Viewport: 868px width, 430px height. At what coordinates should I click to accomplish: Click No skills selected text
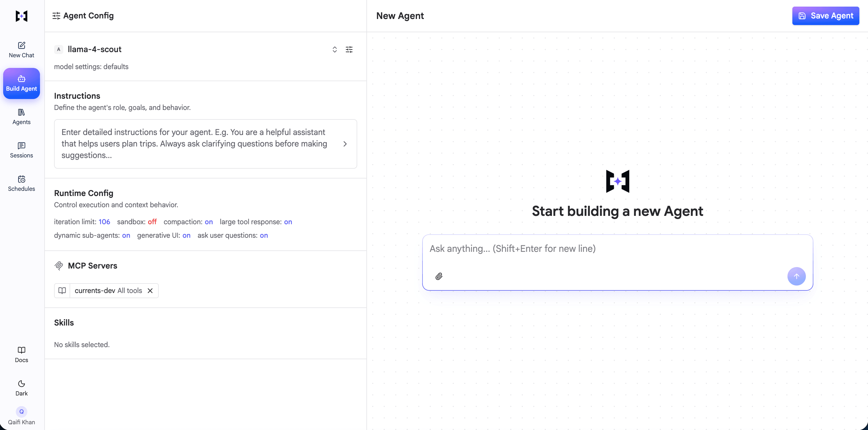coord(82,345)
